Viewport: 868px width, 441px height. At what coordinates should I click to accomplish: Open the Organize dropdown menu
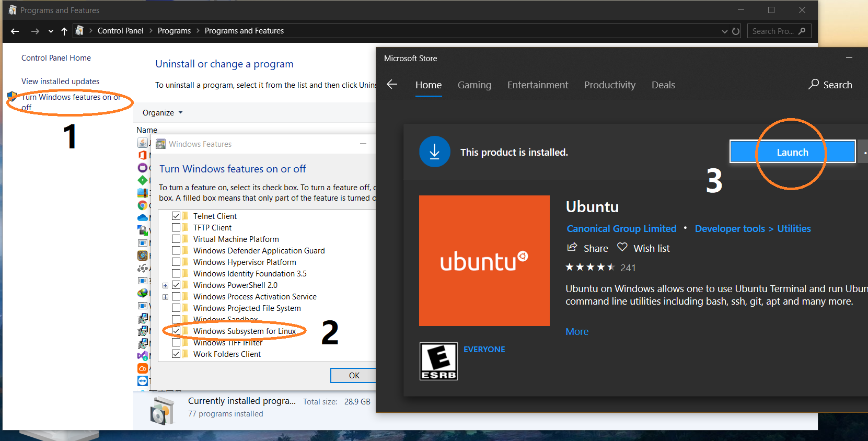click(x=163, y=112)
